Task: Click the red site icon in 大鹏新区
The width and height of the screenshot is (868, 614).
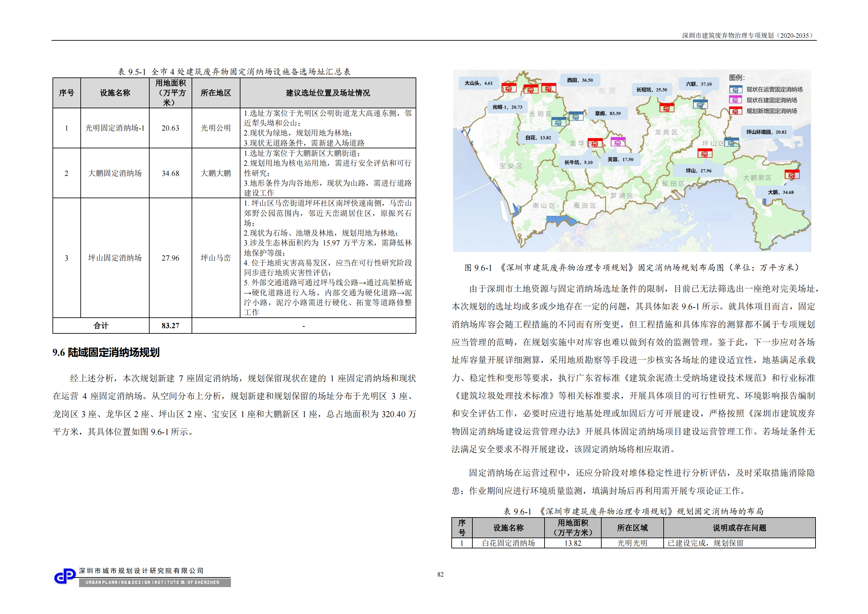Action: click(792, 175)
